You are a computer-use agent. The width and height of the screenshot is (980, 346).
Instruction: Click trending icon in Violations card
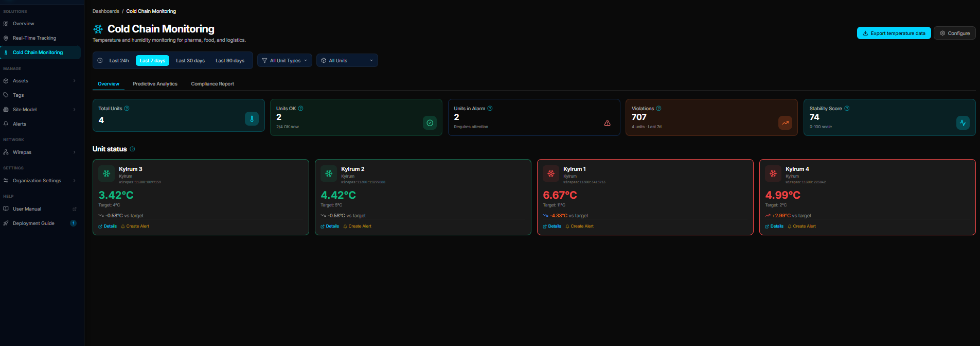pyautogui.click(x=785, y=123)
